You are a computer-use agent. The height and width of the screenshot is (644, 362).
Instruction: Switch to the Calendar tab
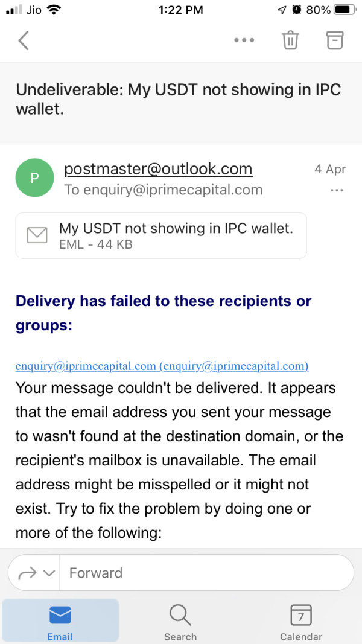point(301,623)
